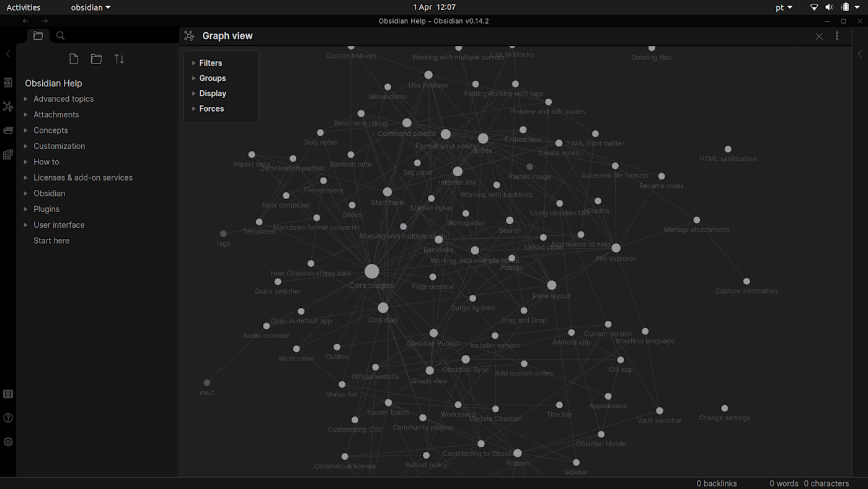
Task: Open settings with the gear icon
Action: [8, 442]
